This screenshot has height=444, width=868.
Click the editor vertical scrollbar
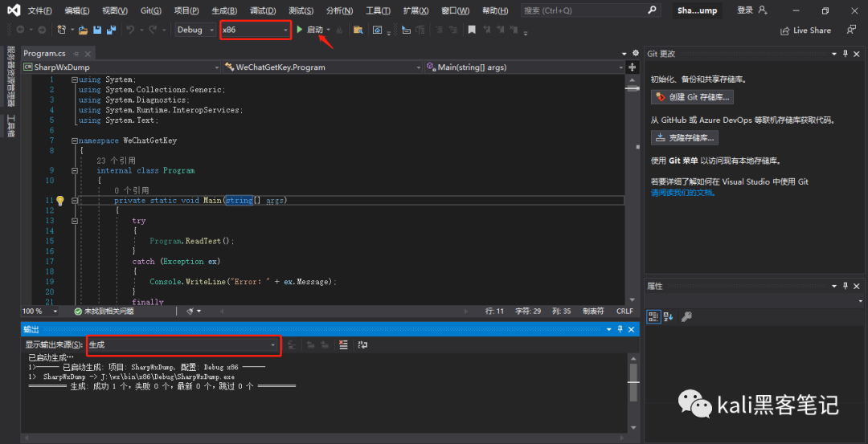[632, 188]
